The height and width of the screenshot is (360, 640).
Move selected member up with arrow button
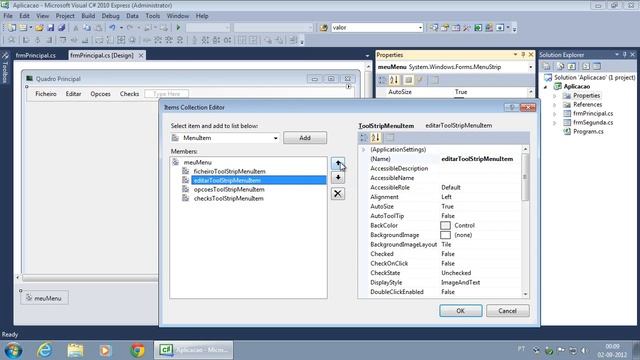[x=338, y=164]
